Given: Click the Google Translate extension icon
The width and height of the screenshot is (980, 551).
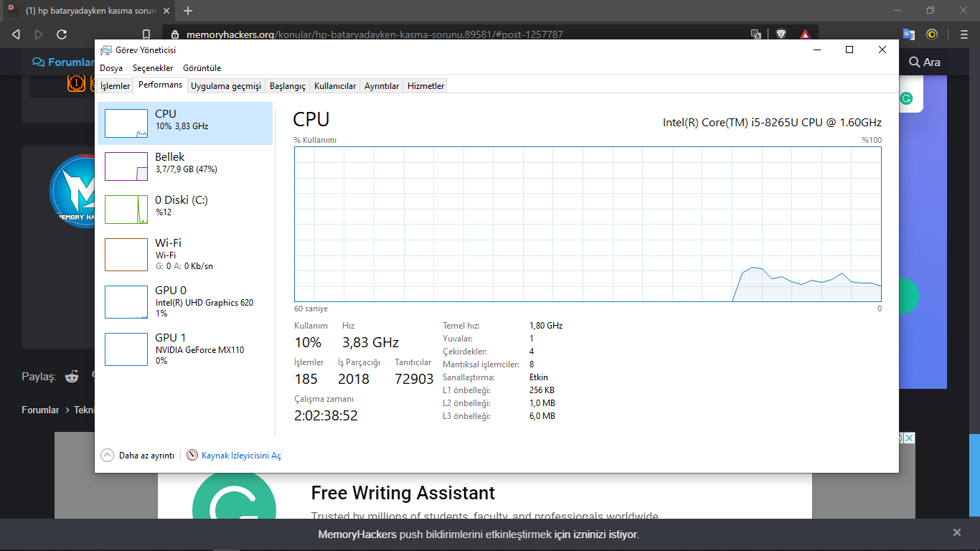Looking at the screenshot, I should pos(909,34).
